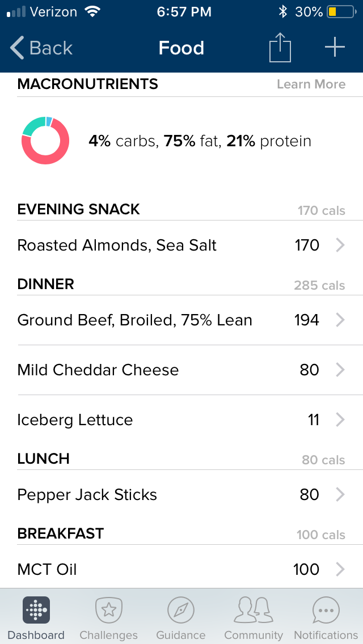Open the Iceberg Lettuce entry

75,420
